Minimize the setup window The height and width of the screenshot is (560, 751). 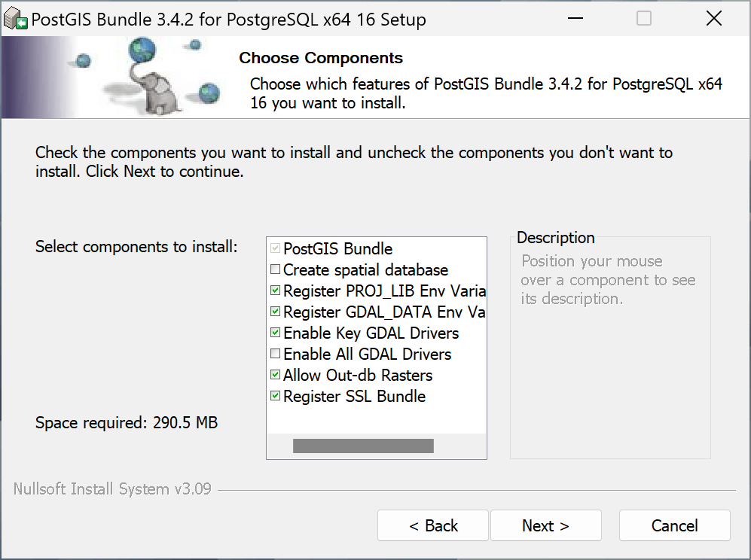[574, 20]
